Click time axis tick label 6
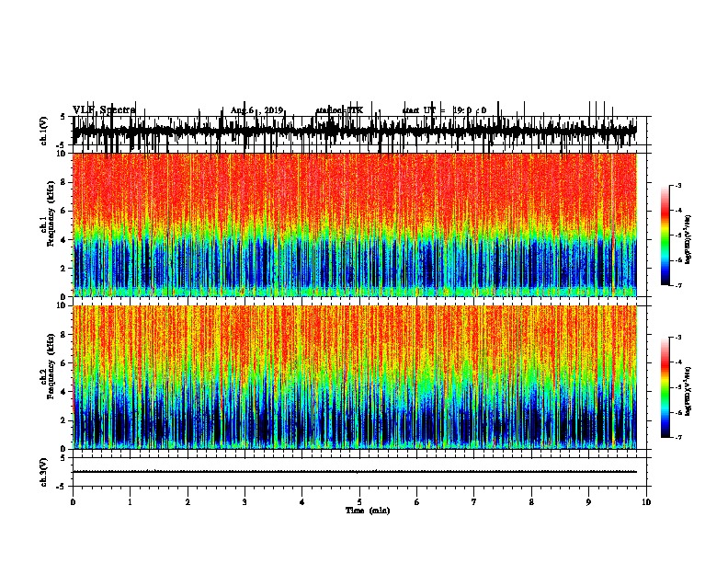This screenshot has width=728, height=563. pyautogui.click(x=416, y=502)
